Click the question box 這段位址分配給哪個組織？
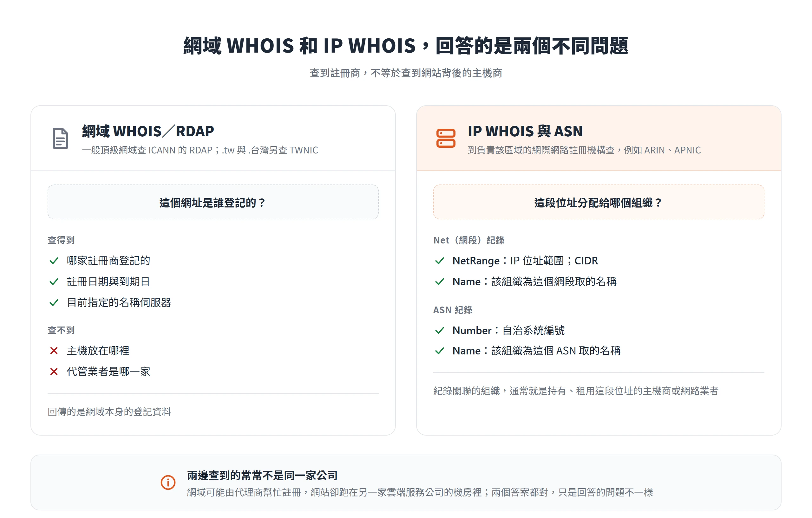Screen dimensions: 812x518 (599, 202)
